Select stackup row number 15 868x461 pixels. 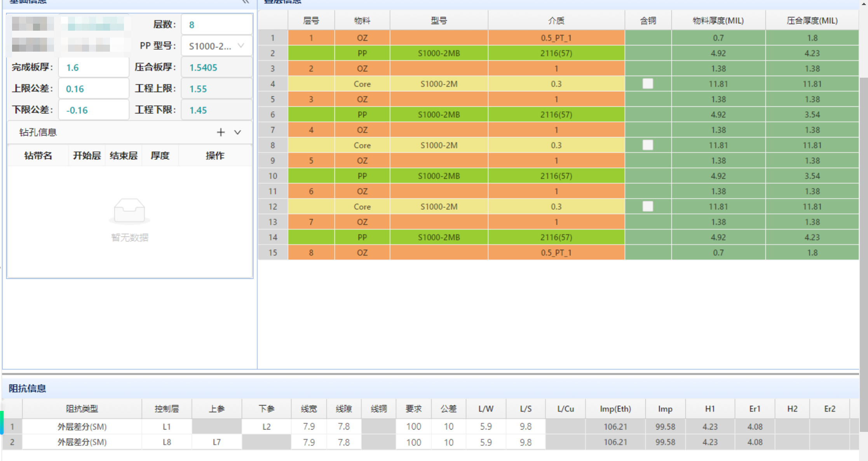pyautogui.click(x=273, y=253)
